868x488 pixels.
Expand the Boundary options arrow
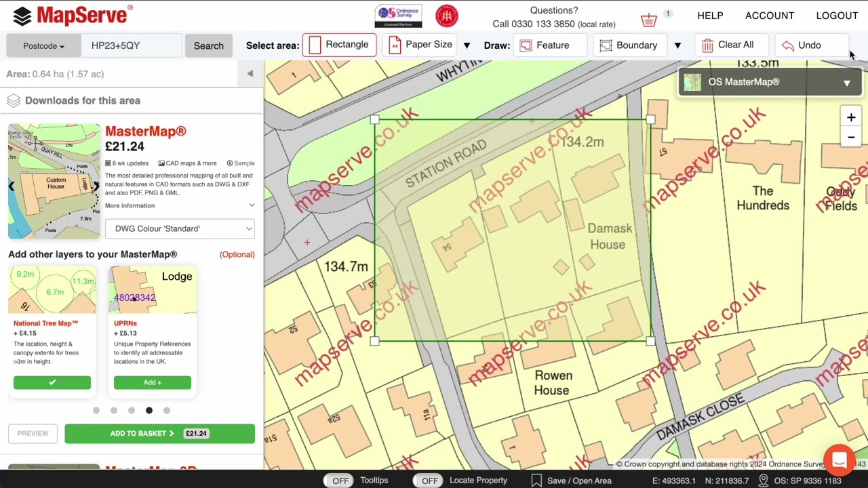pos(677,45)
